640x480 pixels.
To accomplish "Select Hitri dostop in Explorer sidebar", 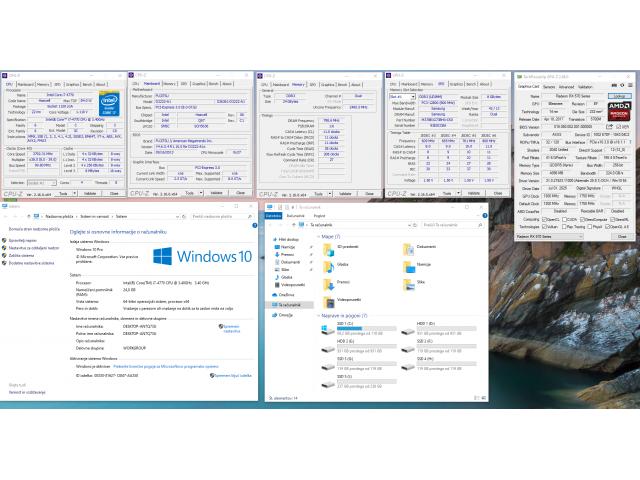I will [285, 240].
